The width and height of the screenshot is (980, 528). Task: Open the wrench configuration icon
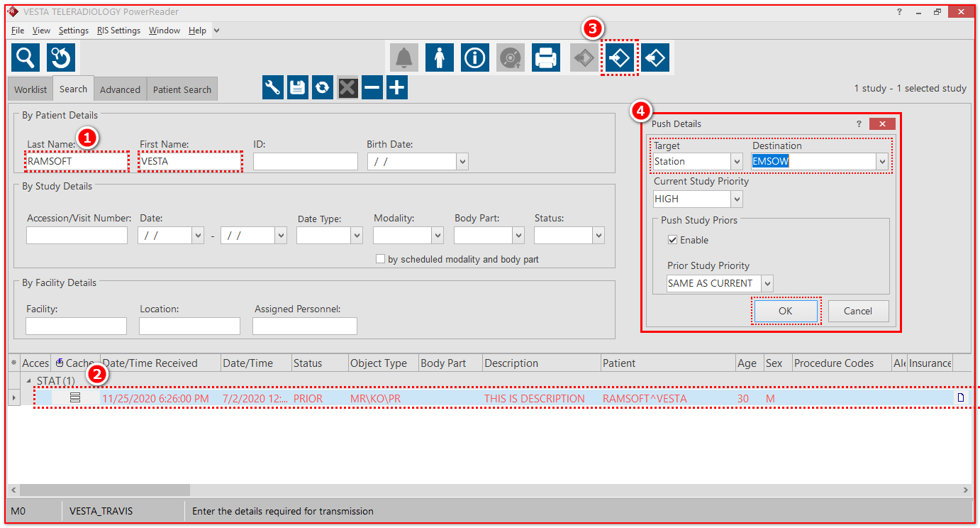coord(273,87)
